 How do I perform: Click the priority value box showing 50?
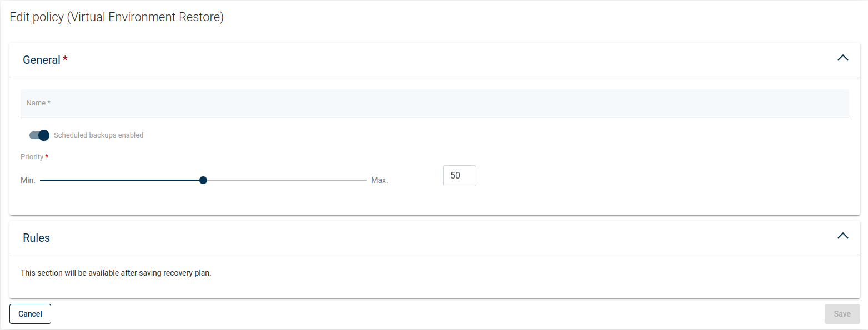[x=459, y=176]
